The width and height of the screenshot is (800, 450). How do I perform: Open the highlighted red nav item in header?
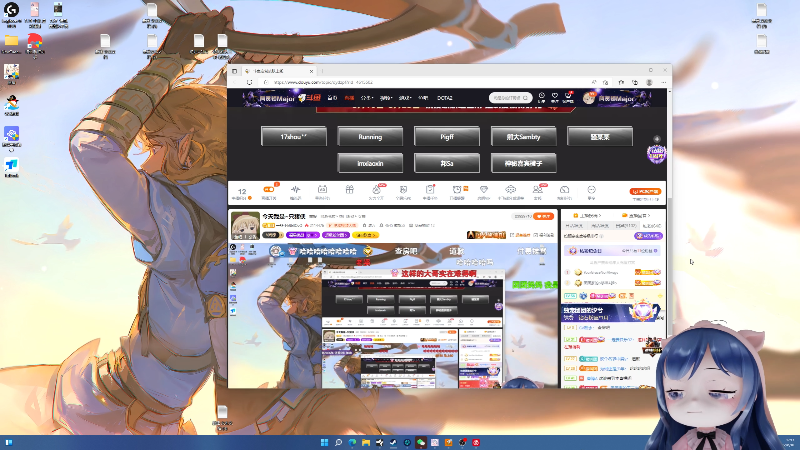(x=349, y=98)
